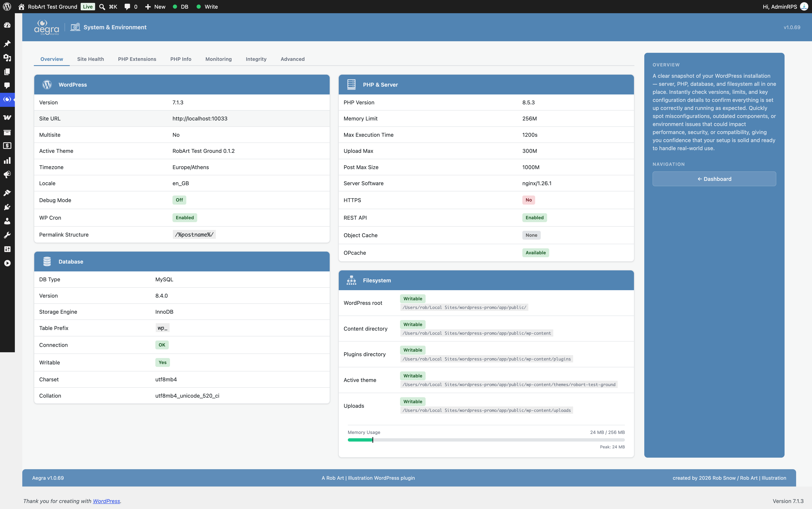
Task: Open the Analytics bar chart sidebar icon
Action: click(x=7, y=160)
